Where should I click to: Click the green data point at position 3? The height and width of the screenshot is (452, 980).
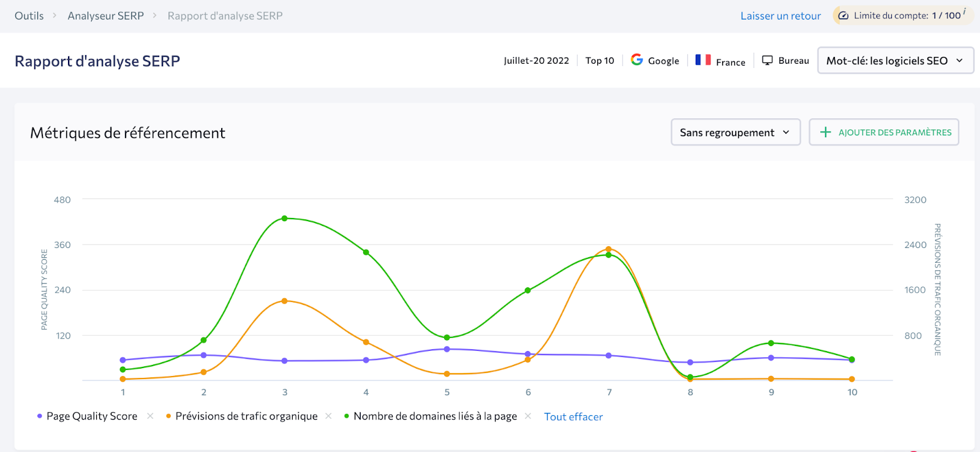[284, 219]
